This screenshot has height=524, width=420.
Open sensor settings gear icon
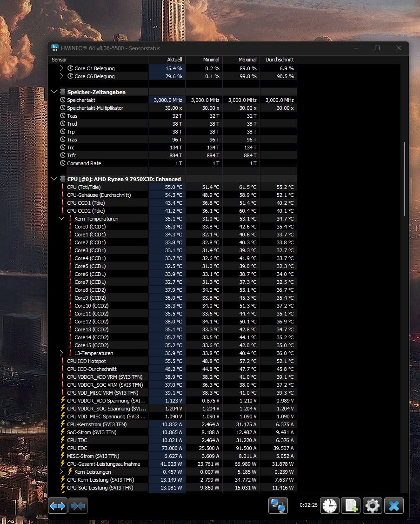pyautogui.click(x=372, y=506)
